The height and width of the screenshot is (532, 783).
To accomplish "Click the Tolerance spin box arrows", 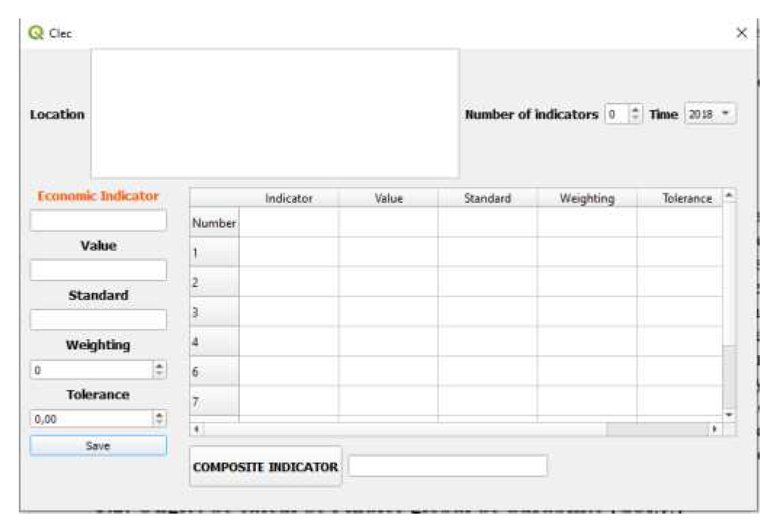I will 159,418.
